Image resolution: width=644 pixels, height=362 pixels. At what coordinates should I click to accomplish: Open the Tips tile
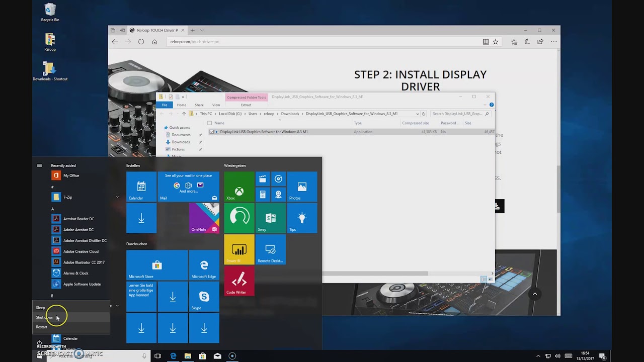302,218
